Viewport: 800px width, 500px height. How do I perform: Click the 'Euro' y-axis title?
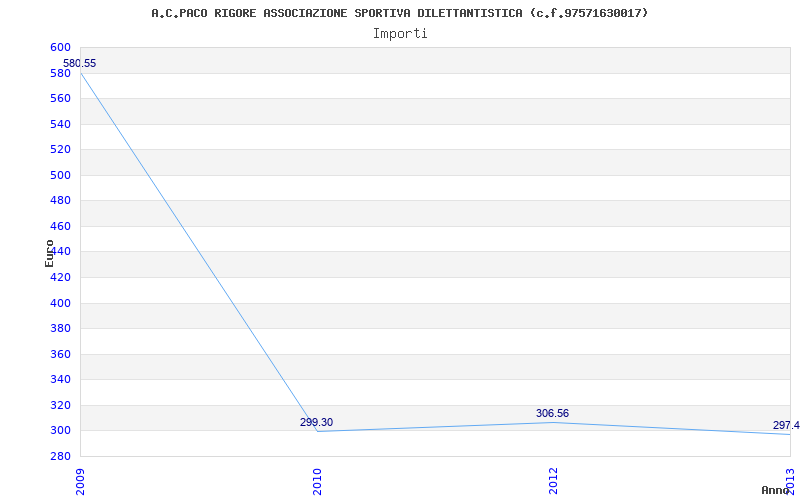pos(49,254)
